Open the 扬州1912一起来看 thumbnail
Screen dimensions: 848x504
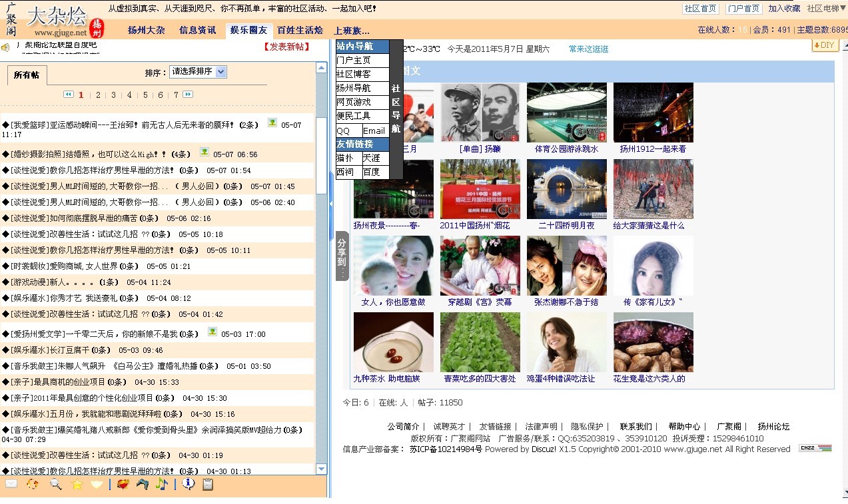[x=653, y=113]
